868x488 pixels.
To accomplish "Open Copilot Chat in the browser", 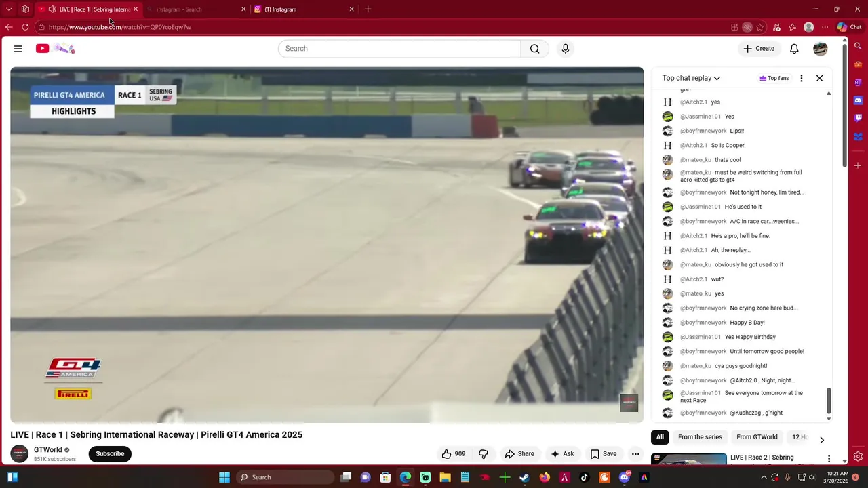I will point(850,27).
